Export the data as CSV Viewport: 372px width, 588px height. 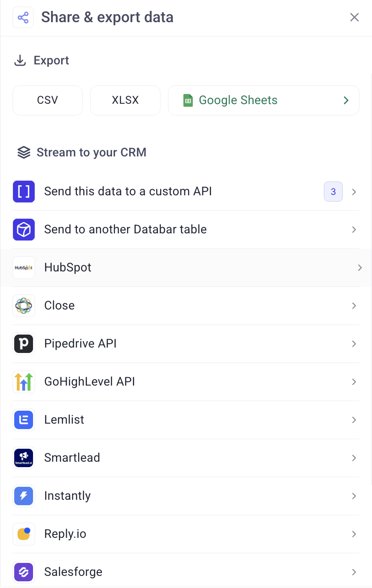tap(47, 100)
